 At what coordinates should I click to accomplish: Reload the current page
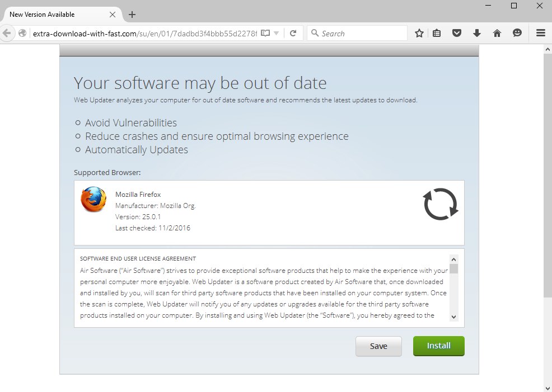click(293, 33)
